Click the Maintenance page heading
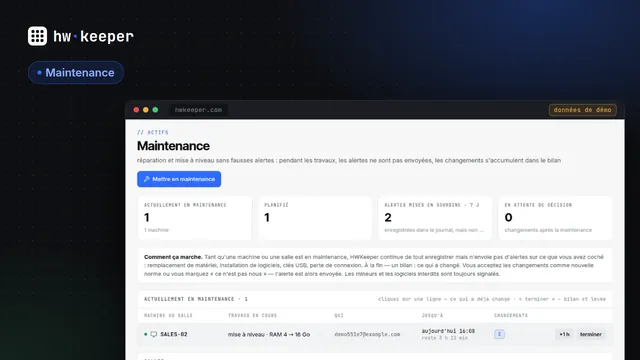Viewport: 640px width, 360px height. [173, 146]
